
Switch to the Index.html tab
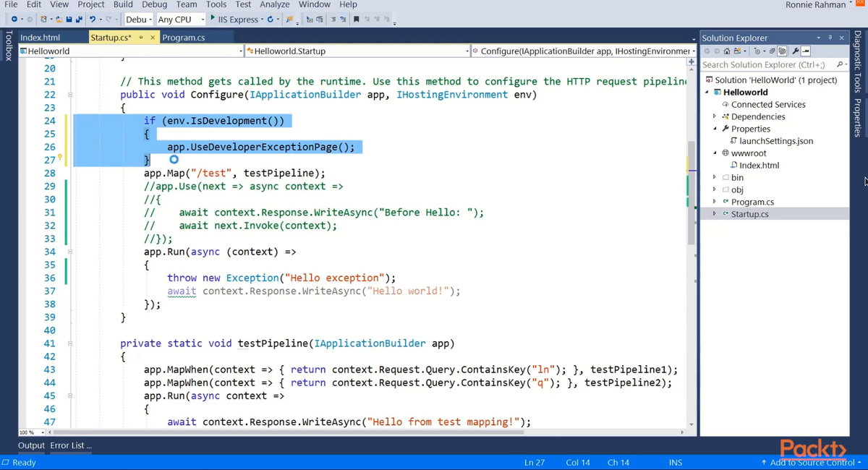pos(41,38)
